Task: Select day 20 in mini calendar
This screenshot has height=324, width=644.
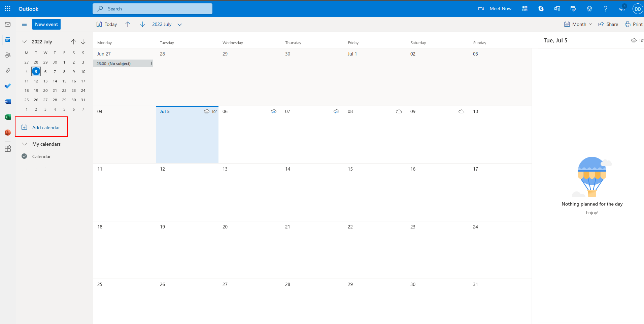Action: pos(45,91)
